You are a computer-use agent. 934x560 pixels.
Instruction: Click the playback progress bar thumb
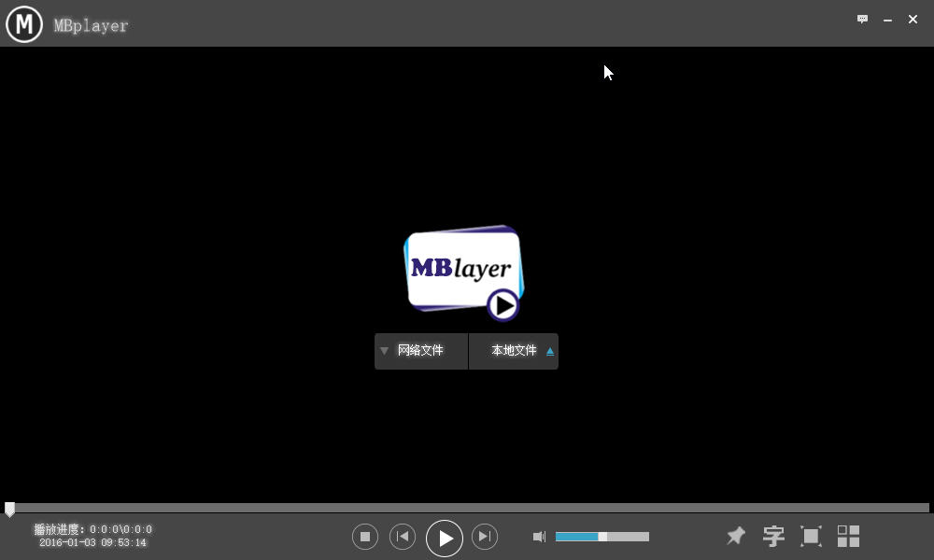point(9,510)
